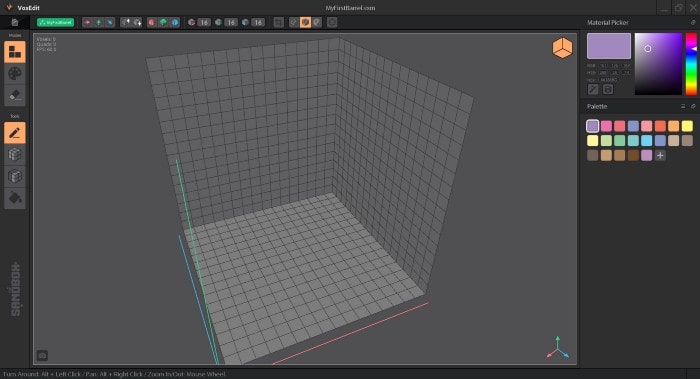Undock the Material Picker panel
The image size is (700, 379).
click(x=693, y=22)
